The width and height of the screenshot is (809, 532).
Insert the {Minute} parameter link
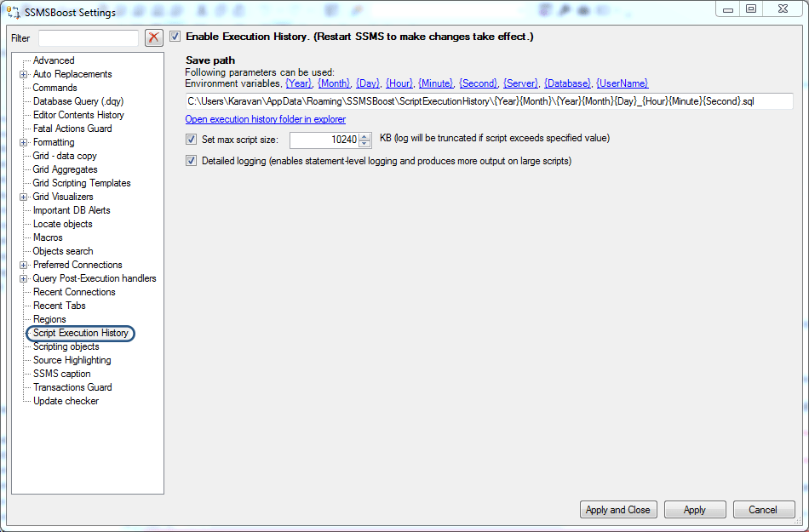click(x=436, y=83)
